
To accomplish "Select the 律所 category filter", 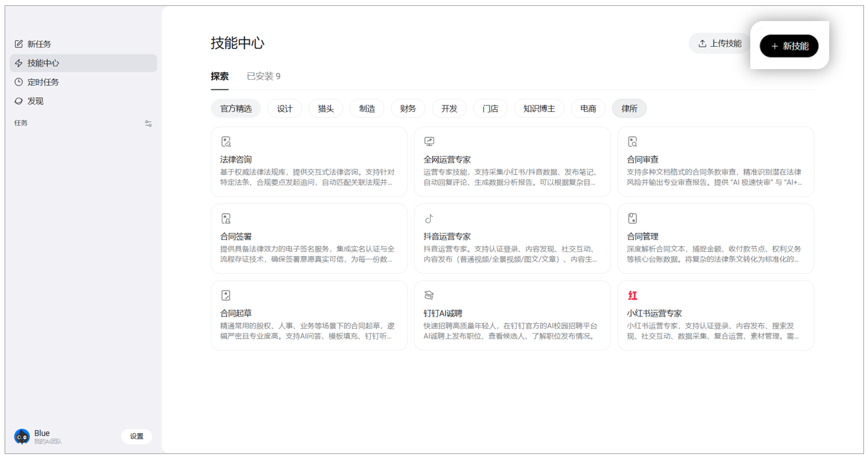I will click(629, 109).
